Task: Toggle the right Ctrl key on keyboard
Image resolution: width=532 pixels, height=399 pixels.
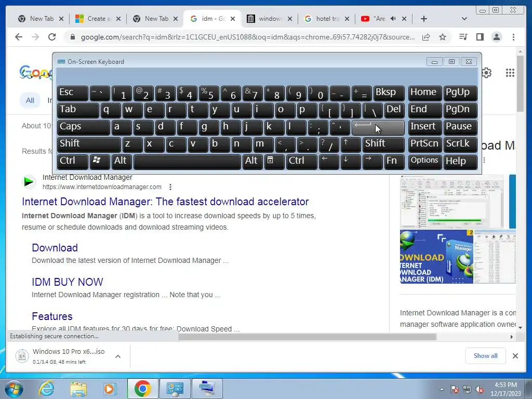Action: click(x=302, y=162)
